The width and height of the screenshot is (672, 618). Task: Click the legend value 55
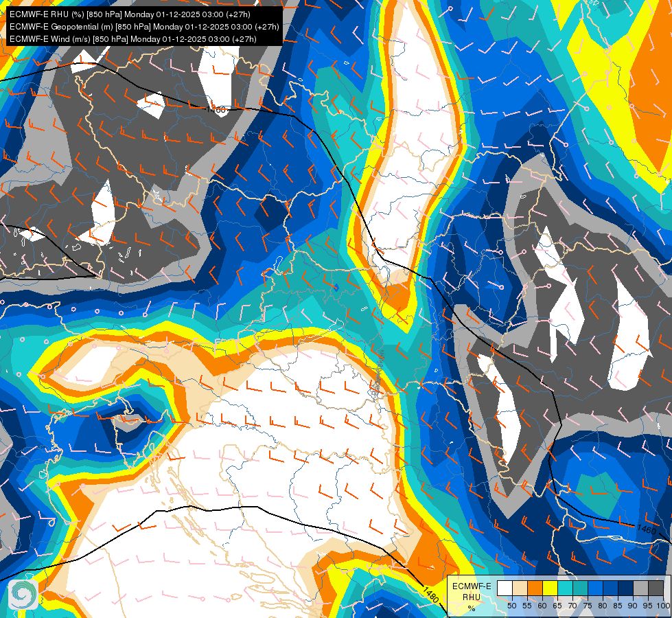(x=526, y=606)
